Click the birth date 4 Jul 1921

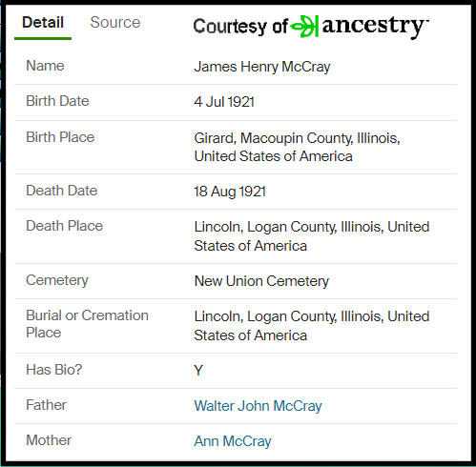coord(224,102)
